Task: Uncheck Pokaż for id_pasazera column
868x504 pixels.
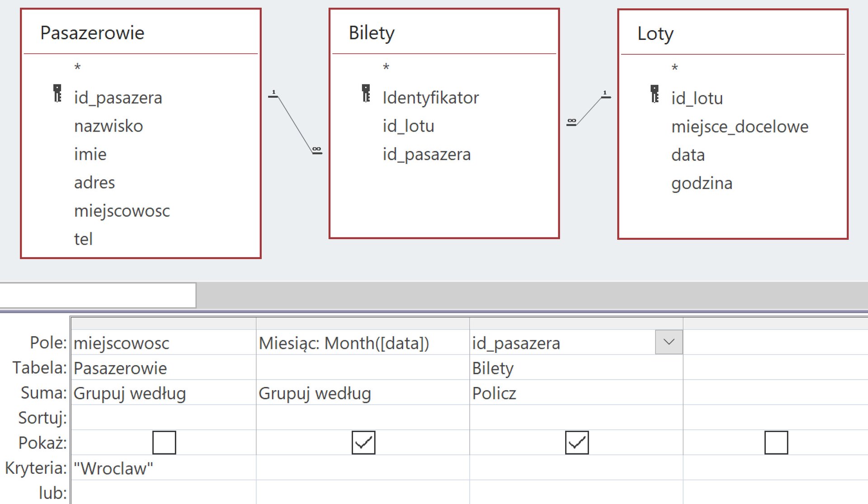Action: point(577,443)
